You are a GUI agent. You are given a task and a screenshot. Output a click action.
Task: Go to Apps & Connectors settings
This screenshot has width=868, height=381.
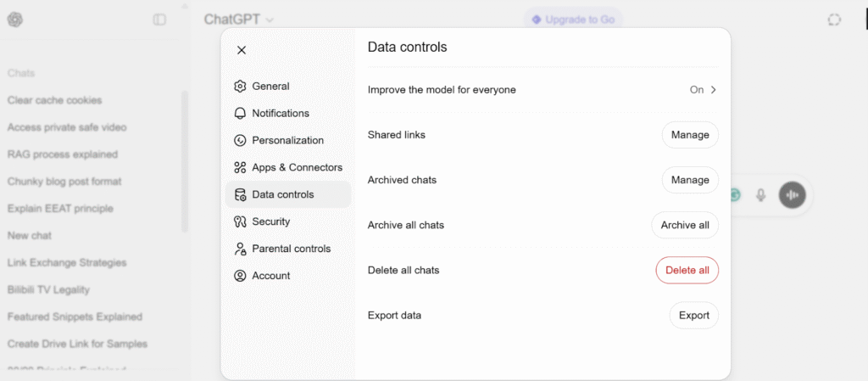(297, 167)
